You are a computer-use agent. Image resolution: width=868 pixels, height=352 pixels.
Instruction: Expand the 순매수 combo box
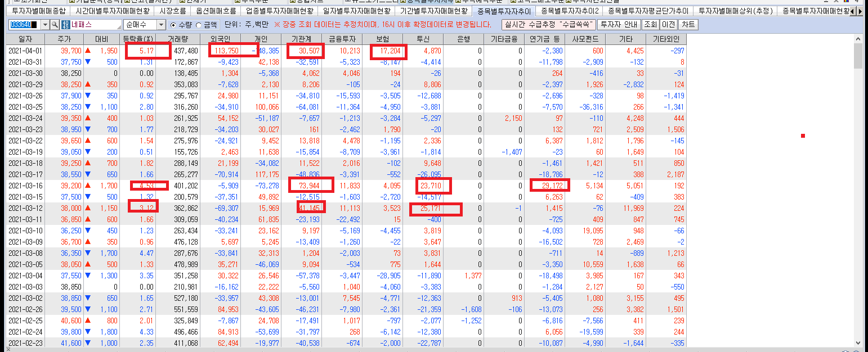[x=161, y=25]
